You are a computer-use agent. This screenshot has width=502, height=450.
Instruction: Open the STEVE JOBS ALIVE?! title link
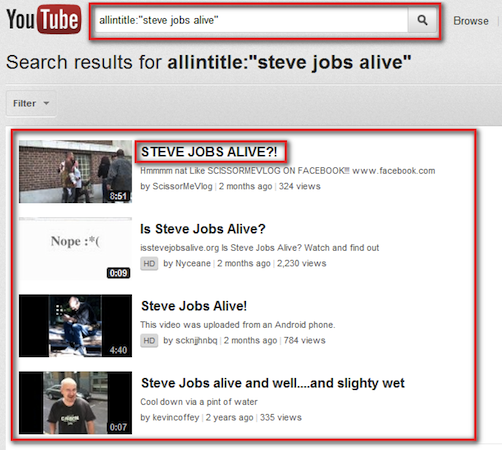[209, 152]
